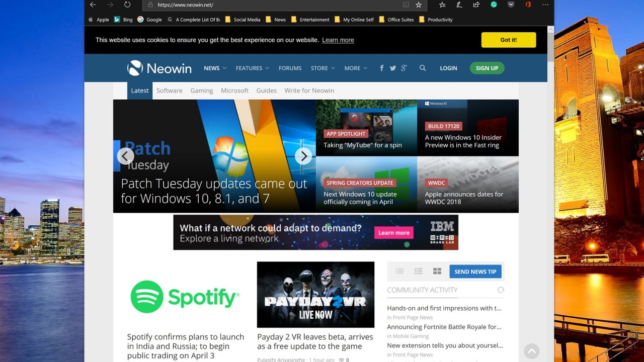644x362 pixels.
Task: Open the Patch Tuesday updates headline
Action: (214, 191)
